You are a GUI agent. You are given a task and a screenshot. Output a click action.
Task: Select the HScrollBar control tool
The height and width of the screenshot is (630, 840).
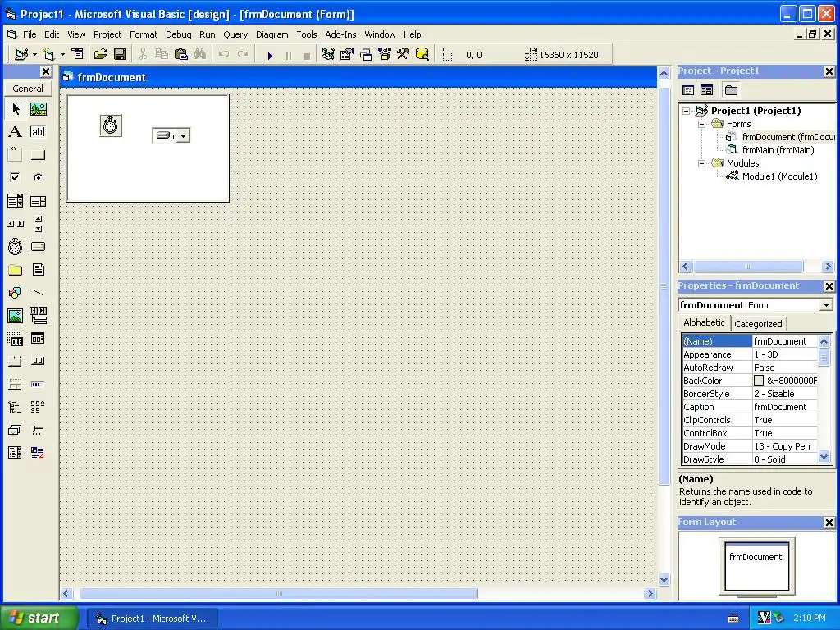[16, 224]
